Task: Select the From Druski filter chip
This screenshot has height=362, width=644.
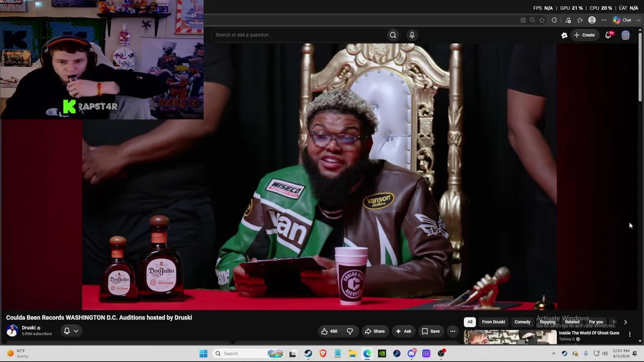Action: pyautogui.click(x=493, y=322)
